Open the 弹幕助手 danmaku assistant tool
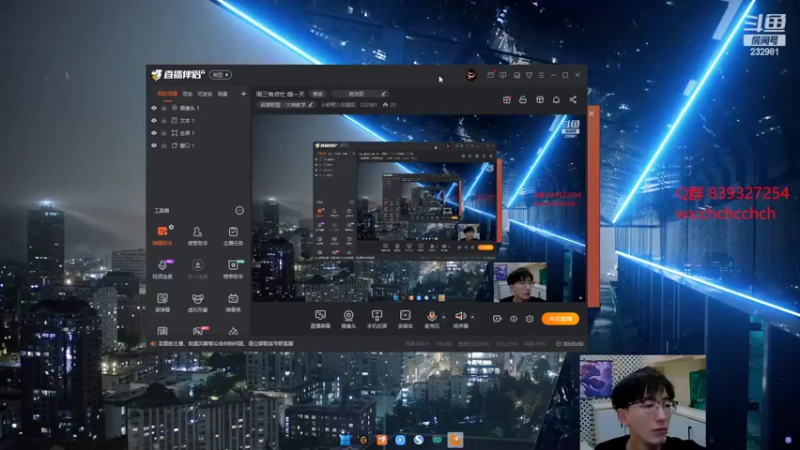The image size is (800, 450). 162,236
